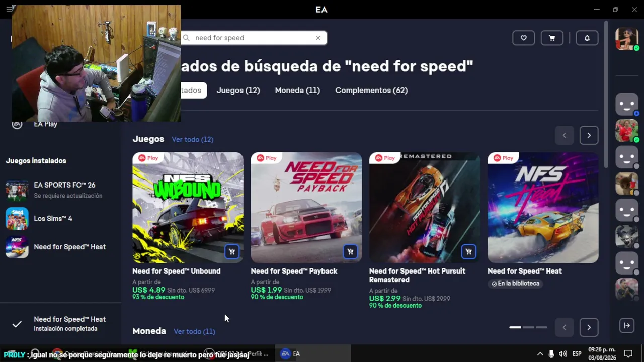The height and width of the screenshot is (362, 644).
Task: Open the notifications bell
Action: click(x=587, y=38)
